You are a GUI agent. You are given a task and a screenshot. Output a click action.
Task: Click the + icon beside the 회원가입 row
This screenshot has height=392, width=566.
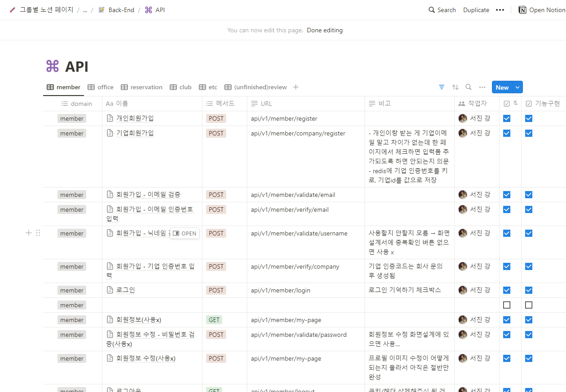[28, 233]
